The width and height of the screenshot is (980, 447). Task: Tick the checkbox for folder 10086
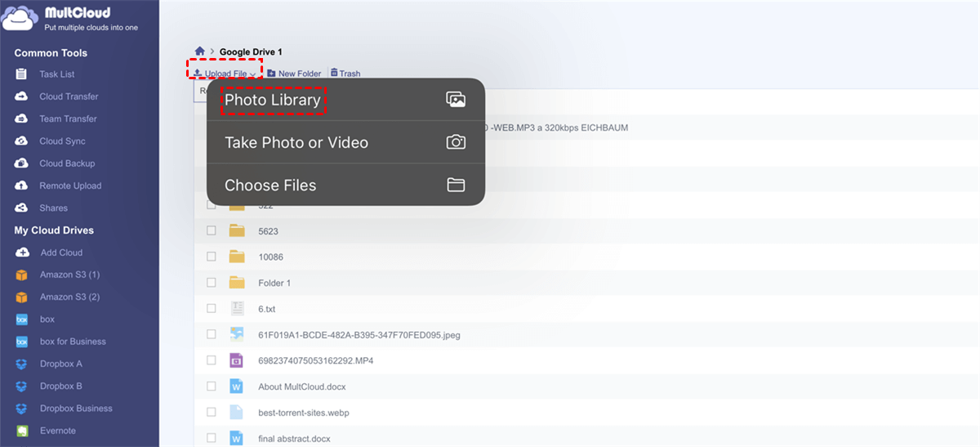tap(212, 257)
